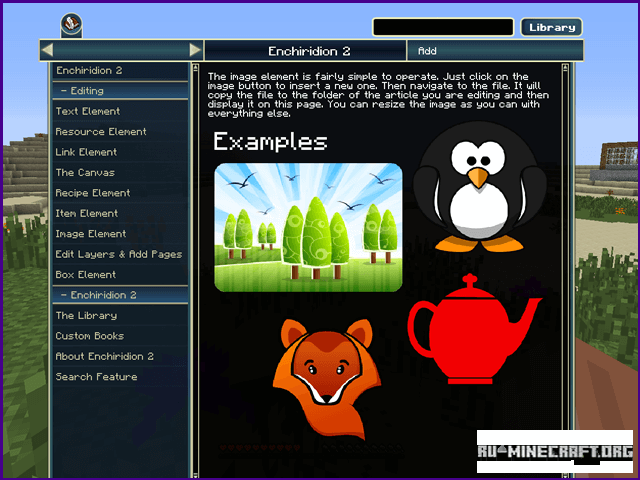
Task: Click the right arrow in the top bar
Action: [x=196, y=50]
